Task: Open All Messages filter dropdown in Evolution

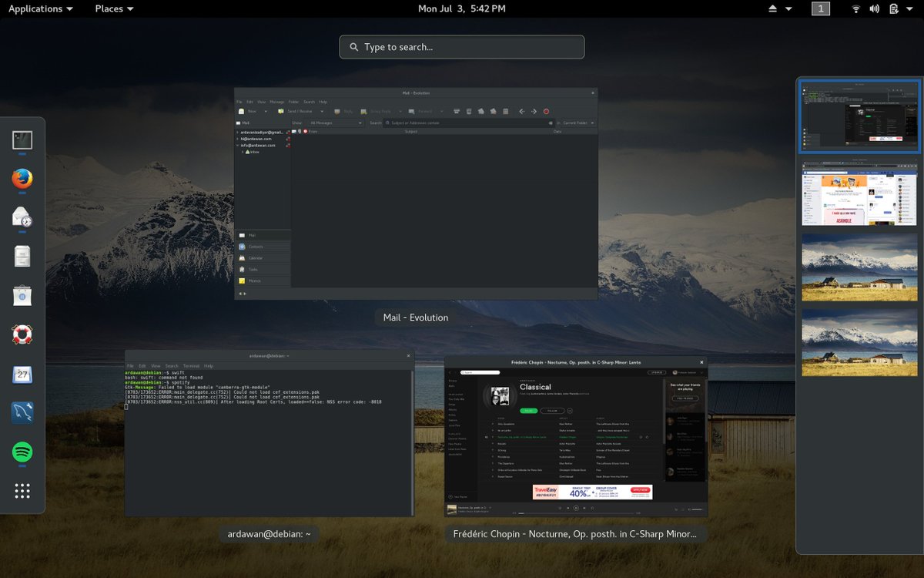Action: point(335,123)
